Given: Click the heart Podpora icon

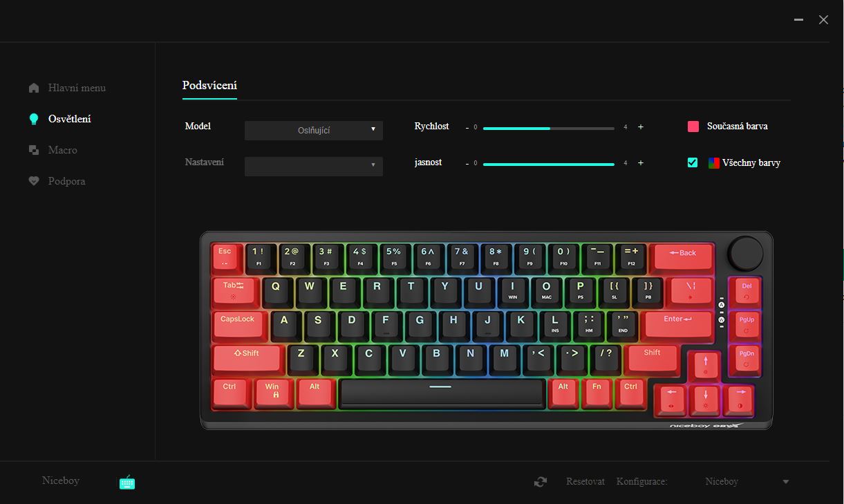Looking at the screenshot, I should (34, 181).
